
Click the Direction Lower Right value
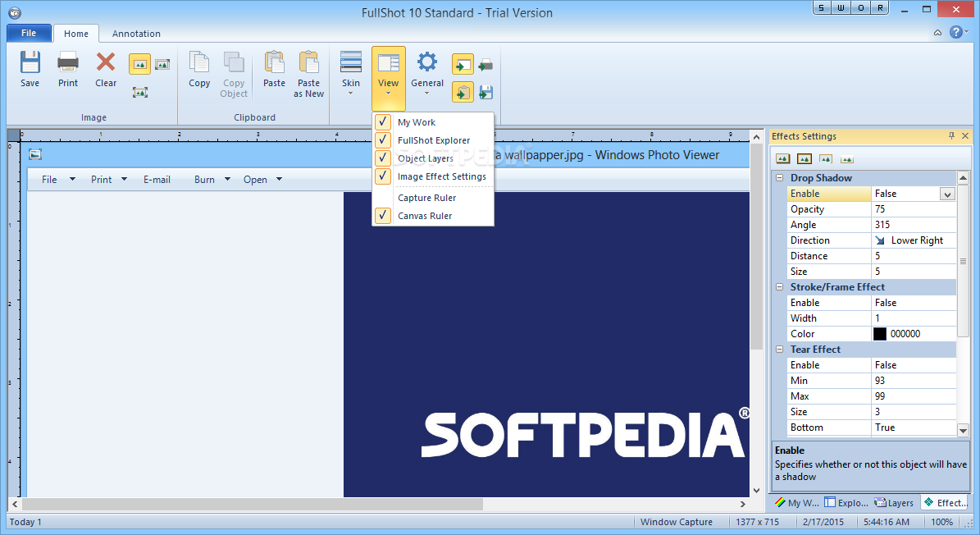tap(914, 240)
